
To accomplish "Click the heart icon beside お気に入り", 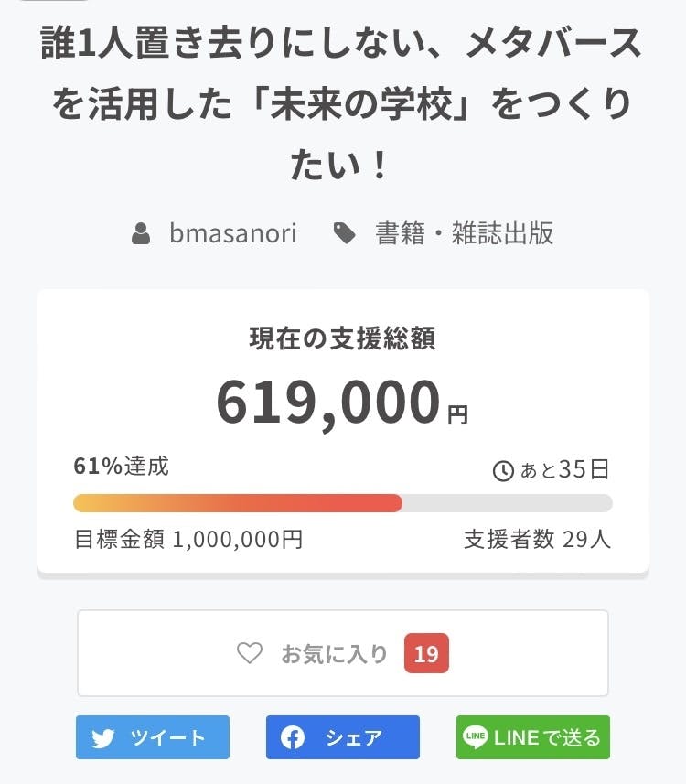I will (250, 653).
